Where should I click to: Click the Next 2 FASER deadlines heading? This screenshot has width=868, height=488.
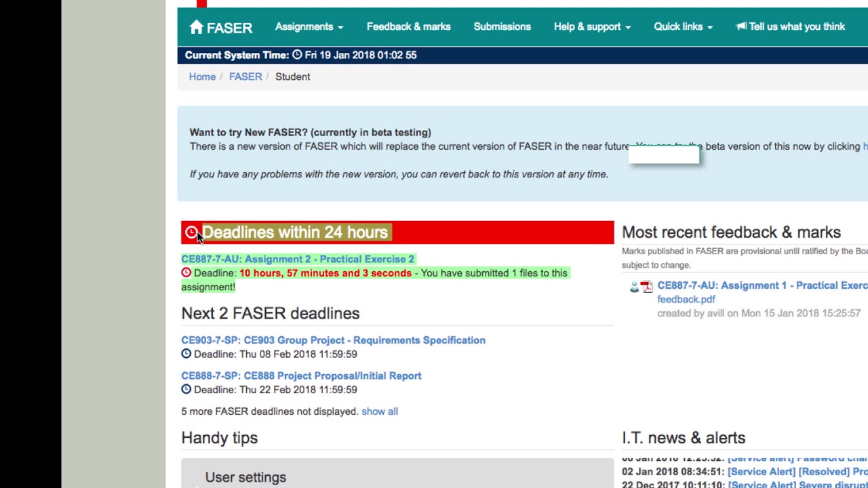tap(270, 313)
